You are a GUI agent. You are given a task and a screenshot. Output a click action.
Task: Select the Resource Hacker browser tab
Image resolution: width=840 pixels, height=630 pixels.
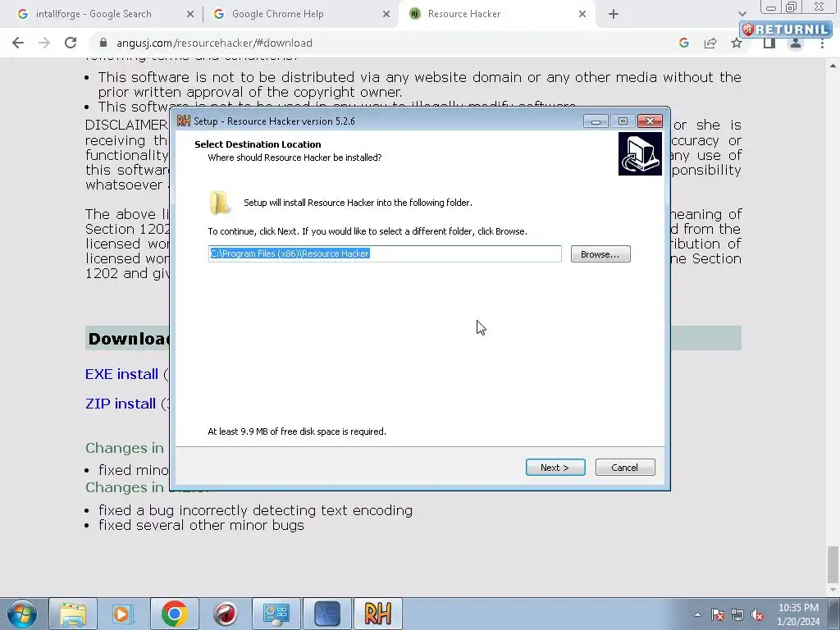[464, 14]
